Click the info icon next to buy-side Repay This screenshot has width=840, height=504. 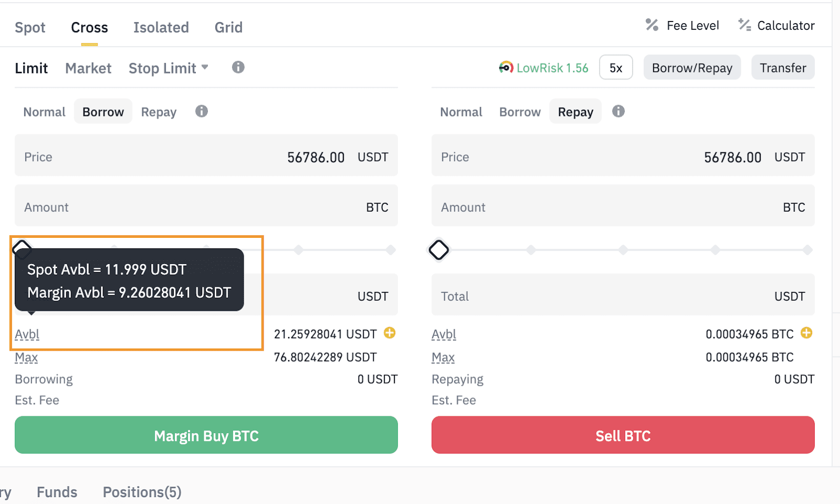point(202,111)
